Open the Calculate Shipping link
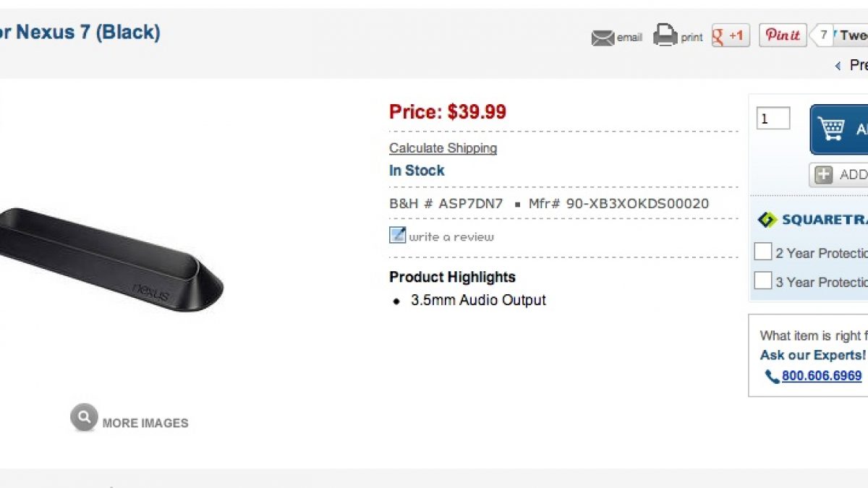The image size is (868, 488). point(443,148)
